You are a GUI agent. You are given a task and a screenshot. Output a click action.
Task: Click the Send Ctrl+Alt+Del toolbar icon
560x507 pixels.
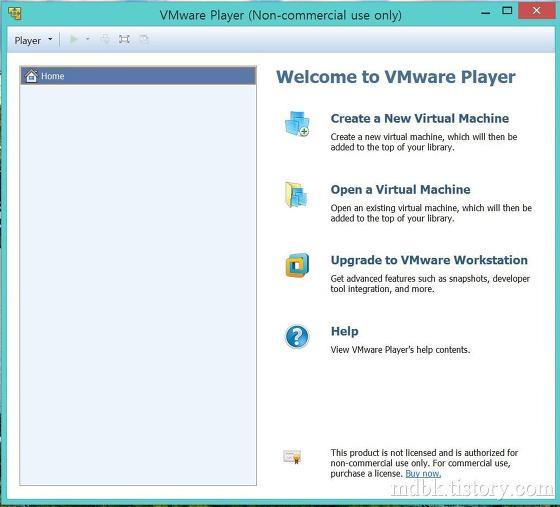point(105,39)
